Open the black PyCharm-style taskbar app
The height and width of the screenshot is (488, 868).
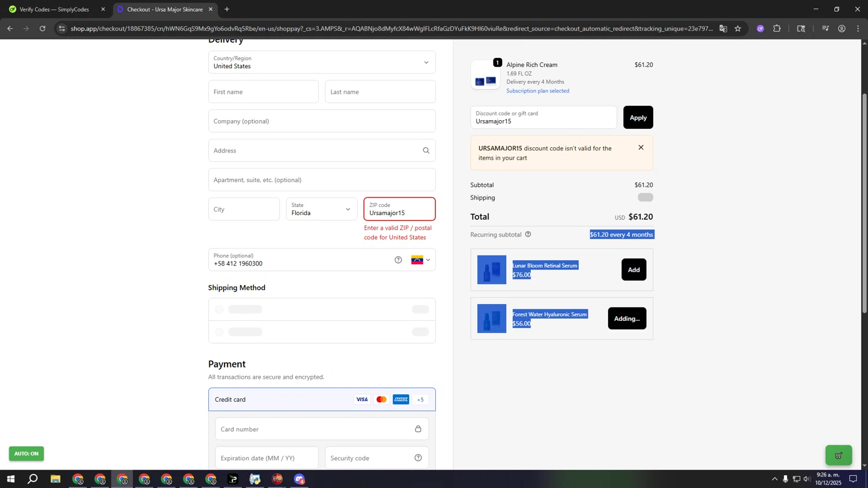(233, 479)
